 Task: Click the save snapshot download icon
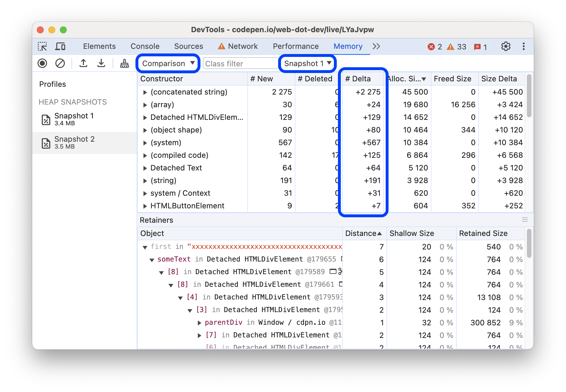(x=100, y=64)
